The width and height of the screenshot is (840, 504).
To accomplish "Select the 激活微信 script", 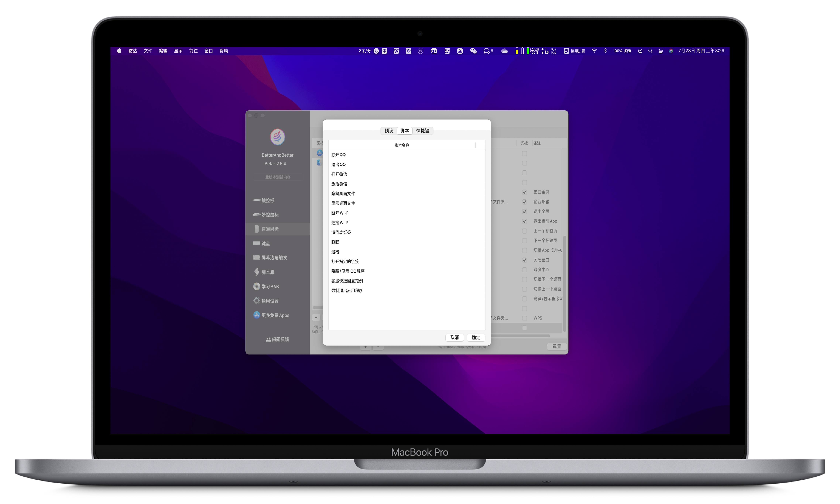I will tap(407, 184).
